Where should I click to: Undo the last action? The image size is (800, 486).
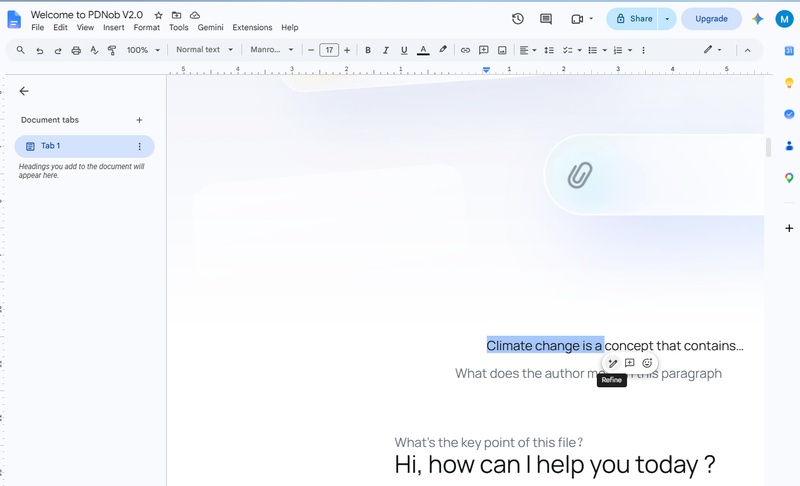pos(39,50)
